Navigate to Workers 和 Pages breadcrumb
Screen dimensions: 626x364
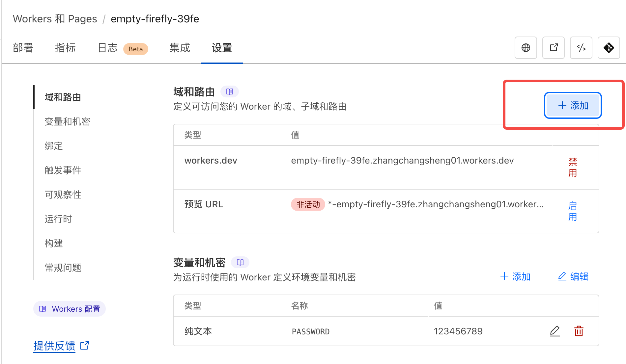(x=55, y=19)
